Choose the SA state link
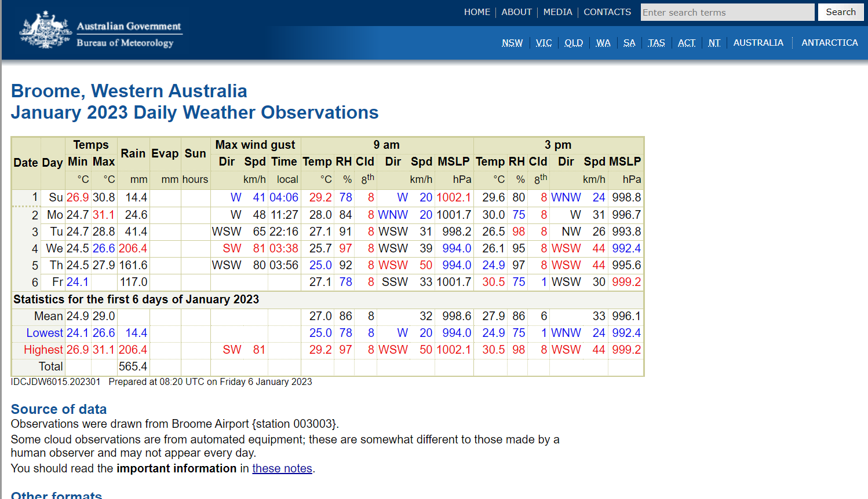Viewport: 868px width, 499px height. click(629, 43)
